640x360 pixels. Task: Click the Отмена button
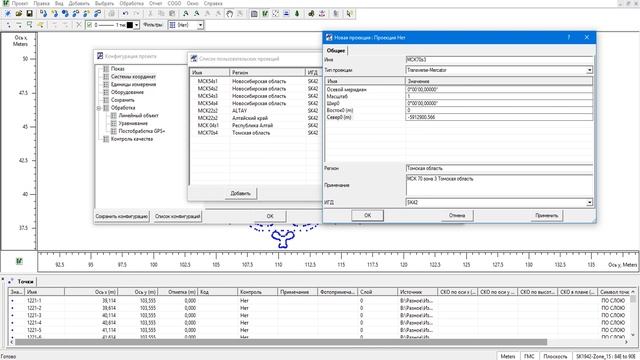coord(457,216)
